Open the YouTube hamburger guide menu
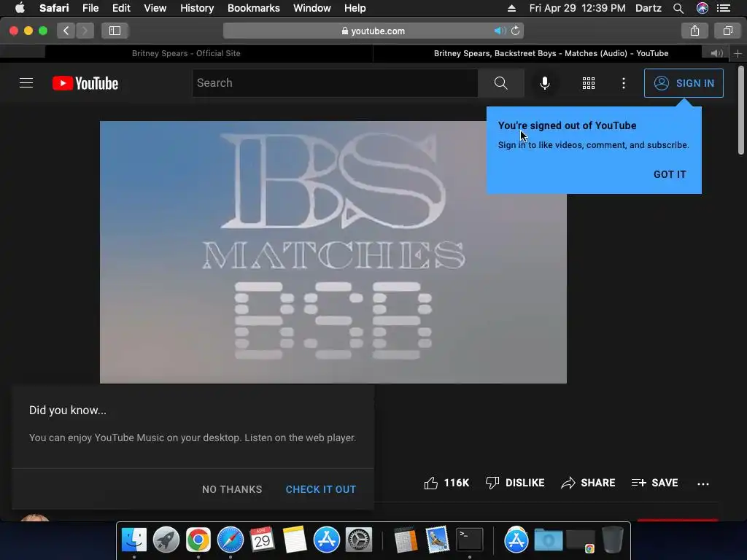 coord(26,83)
